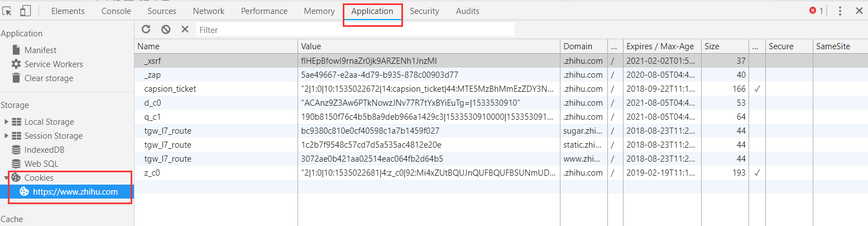Expand the Session Storage tree arrow

(6, 135)
